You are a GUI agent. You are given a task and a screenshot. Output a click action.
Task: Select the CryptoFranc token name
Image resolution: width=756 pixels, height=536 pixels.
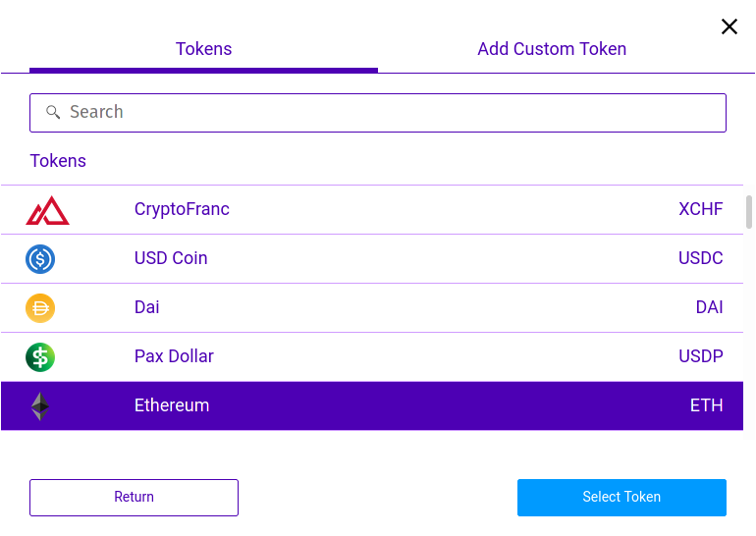182,209
